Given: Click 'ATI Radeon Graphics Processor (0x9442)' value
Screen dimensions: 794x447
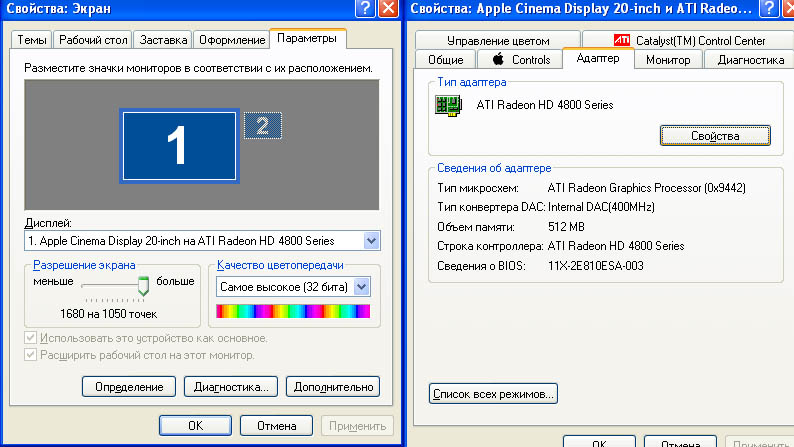Looking at the screenshot, I should click(647, 188).
